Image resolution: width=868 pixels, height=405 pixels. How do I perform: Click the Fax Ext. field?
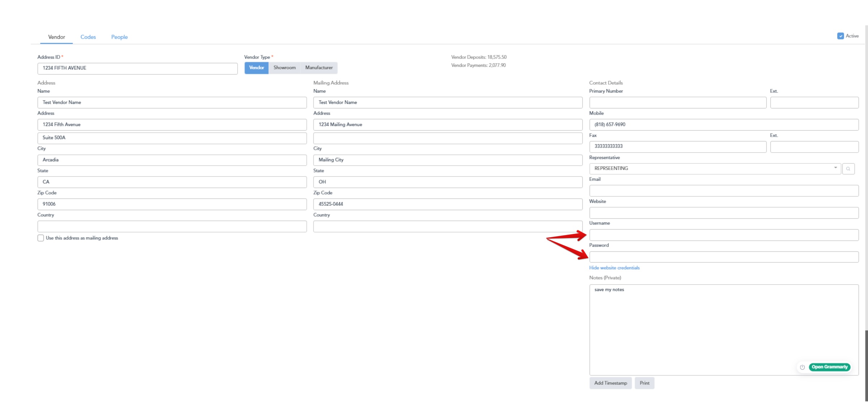coord(814,147)
